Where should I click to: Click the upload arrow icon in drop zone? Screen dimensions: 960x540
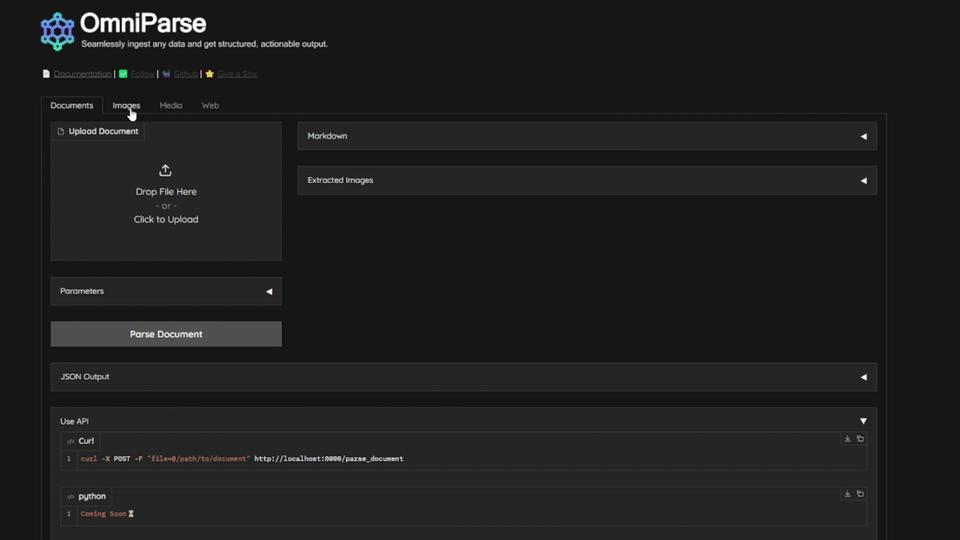coord(166,171)
